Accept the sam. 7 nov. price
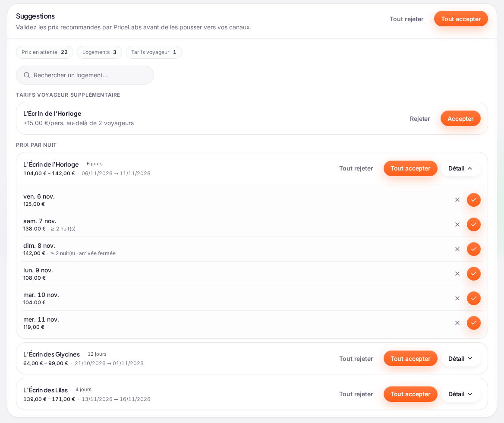Screen dimensions: 504x423 pos(474,224)
